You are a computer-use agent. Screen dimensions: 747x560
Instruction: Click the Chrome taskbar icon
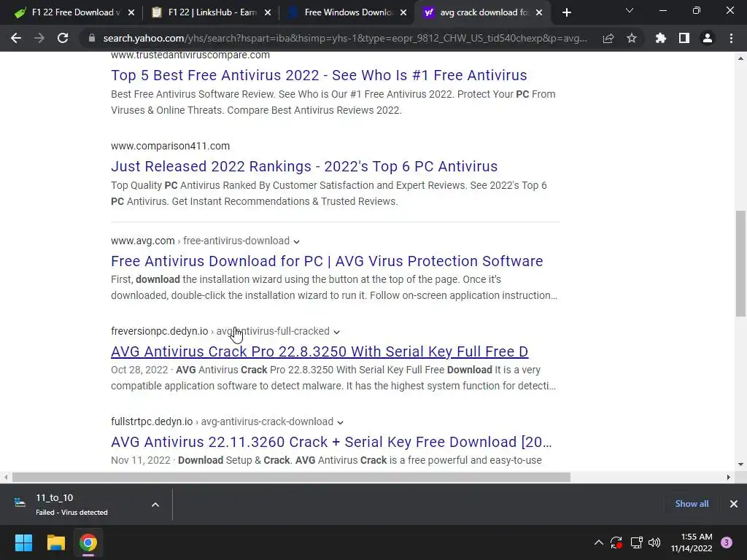tap(88, 542)
